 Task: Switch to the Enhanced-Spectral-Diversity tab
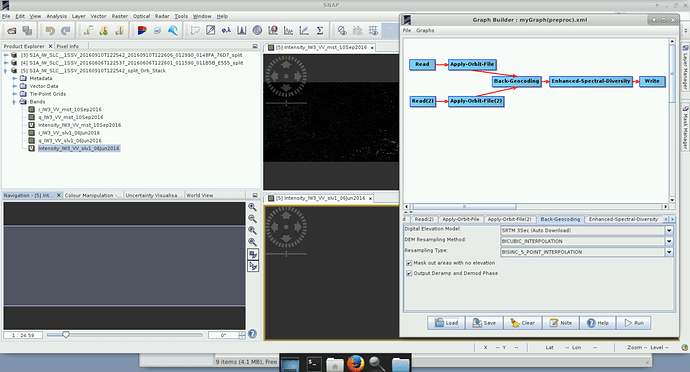click(x=623, y=219)
